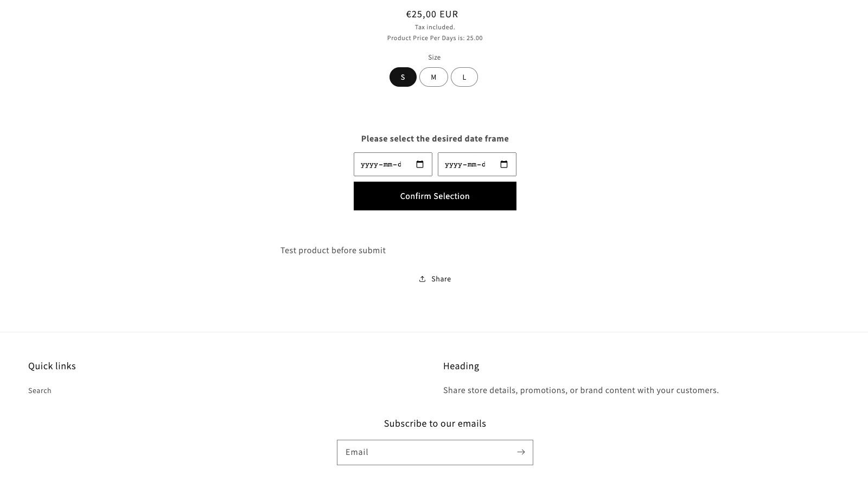868x488 pixels.
Task: Click the "Tax included." note
Action: [x=435, y=27]
